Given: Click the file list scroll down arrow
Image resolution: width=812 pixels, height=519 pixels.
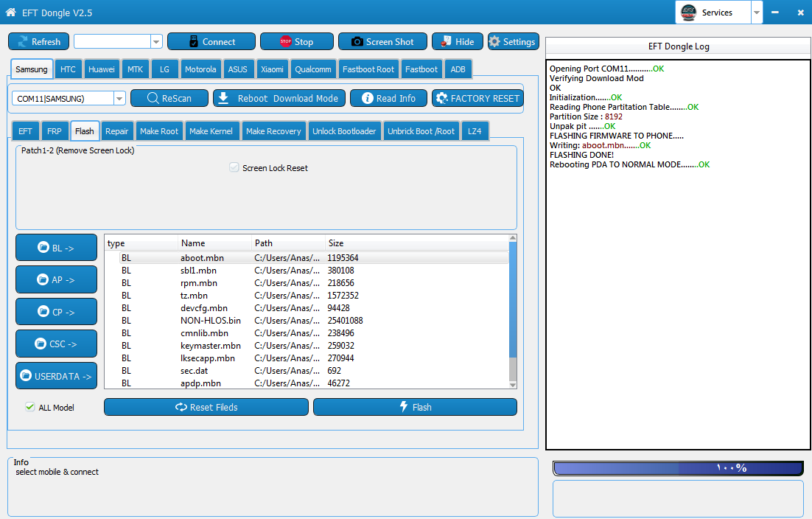Looking at the screenshot, I should (513, 385).
